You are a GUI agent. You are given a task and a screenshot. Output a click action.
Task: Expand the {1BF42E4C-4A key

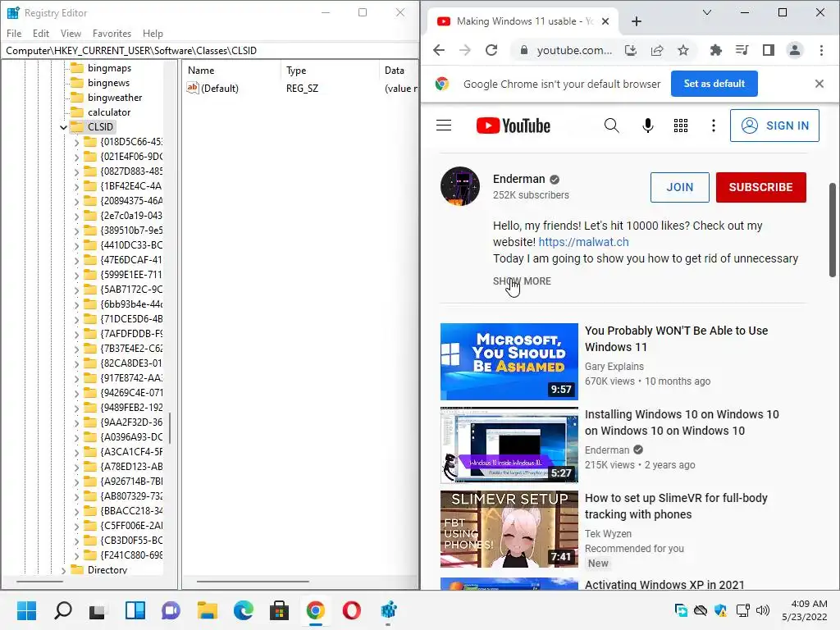point(76,186)
